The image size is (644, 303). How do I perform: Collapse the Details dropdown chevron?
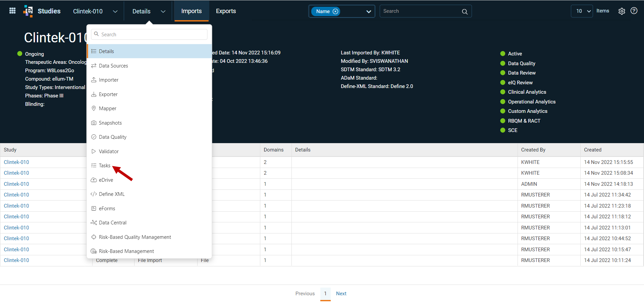(163, 11)
